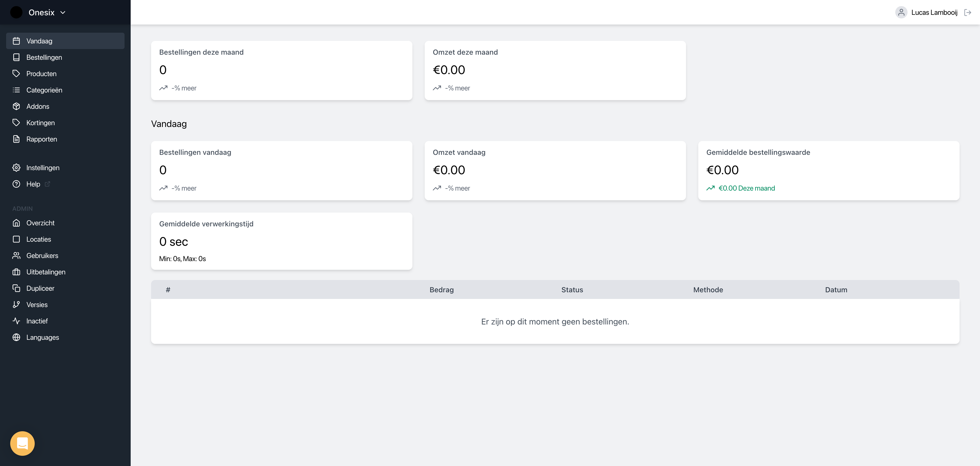Open the Help link
This screenshot has height=466, width=980.
click(x=65, y=184)
